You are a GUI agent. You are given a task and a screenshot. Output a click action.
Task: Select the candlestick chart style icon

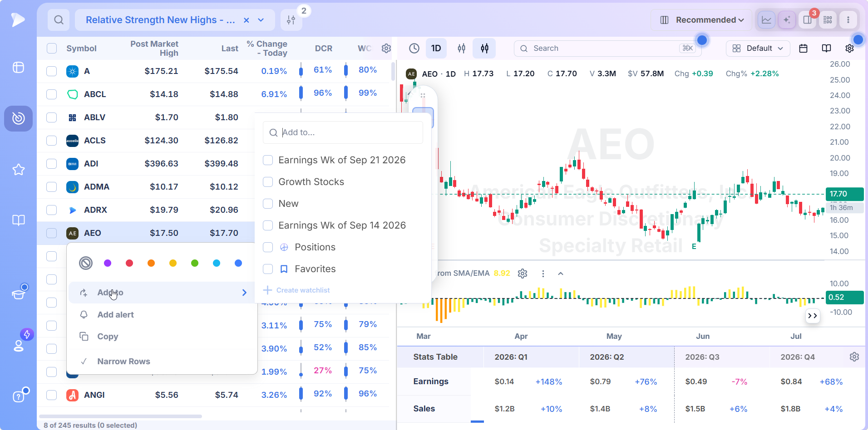point(484,48)
